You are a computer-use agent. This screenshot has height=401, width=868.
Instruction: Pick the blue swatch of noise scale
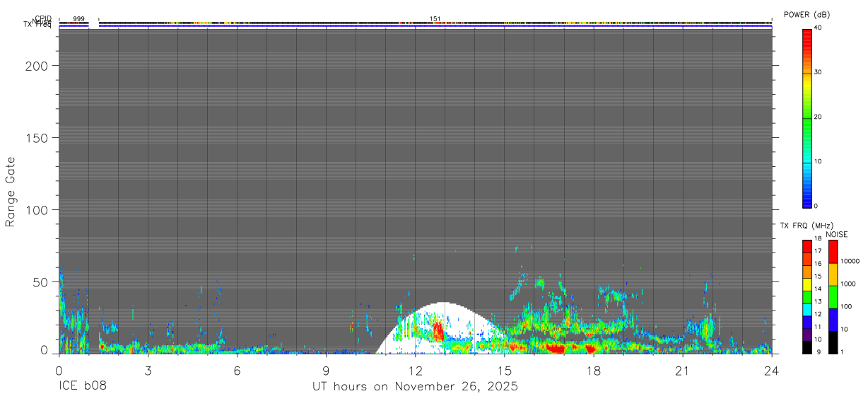[833, 320]
